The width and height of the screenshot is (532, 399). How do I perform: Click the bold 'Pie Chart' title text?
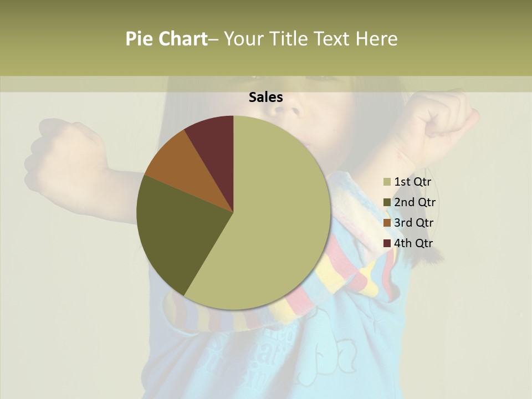click(166, 38)
